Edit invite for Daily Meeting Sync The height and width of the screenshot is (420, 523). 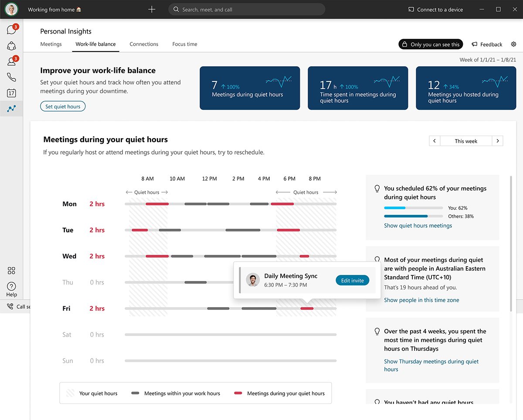click(352, 280)
